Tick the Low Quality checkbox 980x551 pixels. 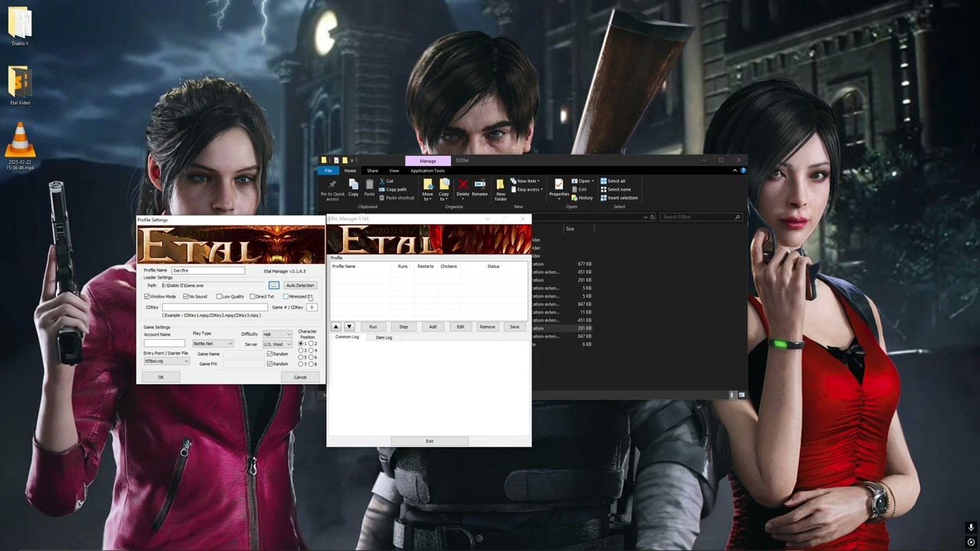(219, 296)
